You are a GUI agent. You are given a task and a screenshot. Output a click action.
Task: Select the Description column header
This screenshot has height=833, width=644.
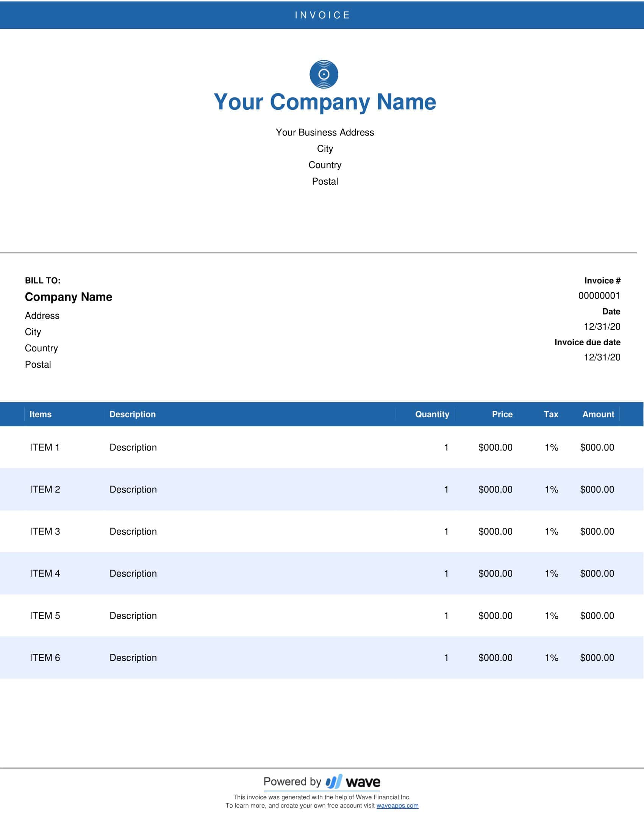[132, 414]
